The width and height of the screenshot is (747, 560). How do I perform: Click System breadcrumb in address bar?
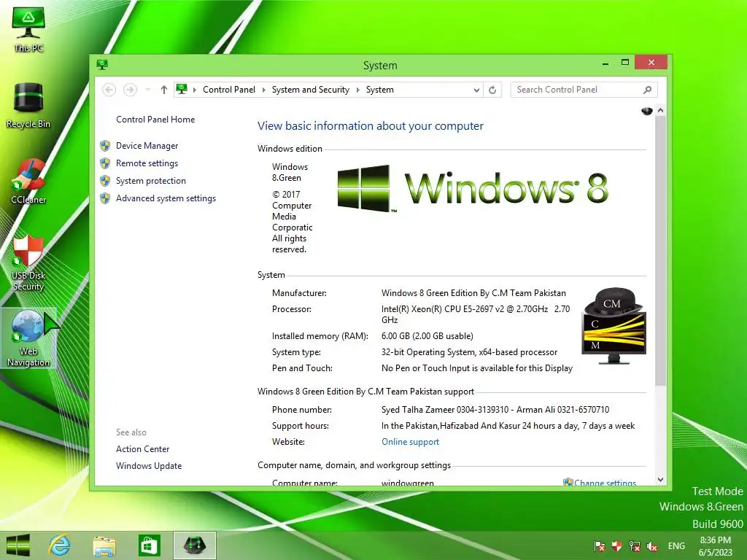(379, 90)
